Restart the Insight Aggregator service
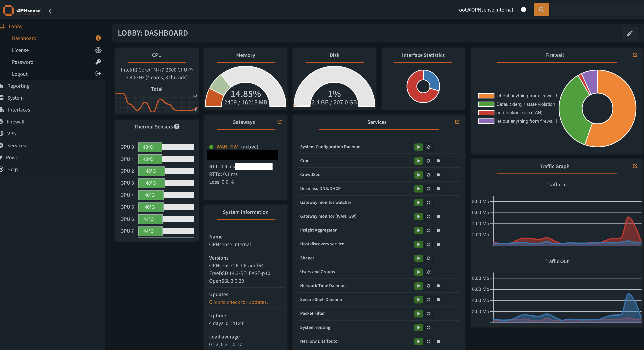The width and height of the screenshot is (644, 350). (428, 230)
